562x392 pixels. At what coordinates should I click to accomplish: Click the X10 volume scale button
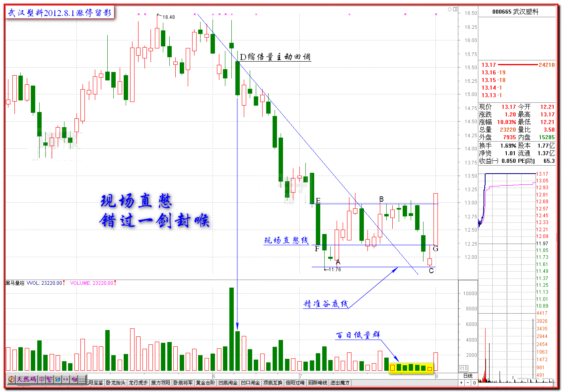pos(463,368)
